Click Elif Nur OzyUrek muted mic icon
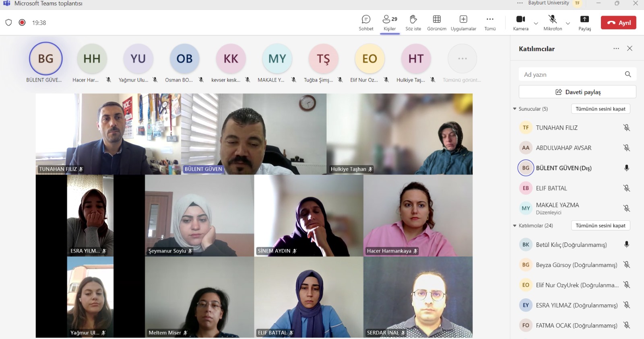The width and height of the screenshot is (644, 339). [x=626, y=285]
